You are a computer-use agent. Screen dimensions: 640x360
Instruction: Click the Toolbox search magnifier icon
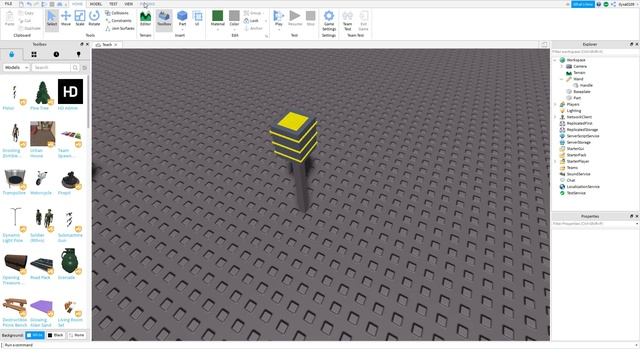[x=75, y=67]
